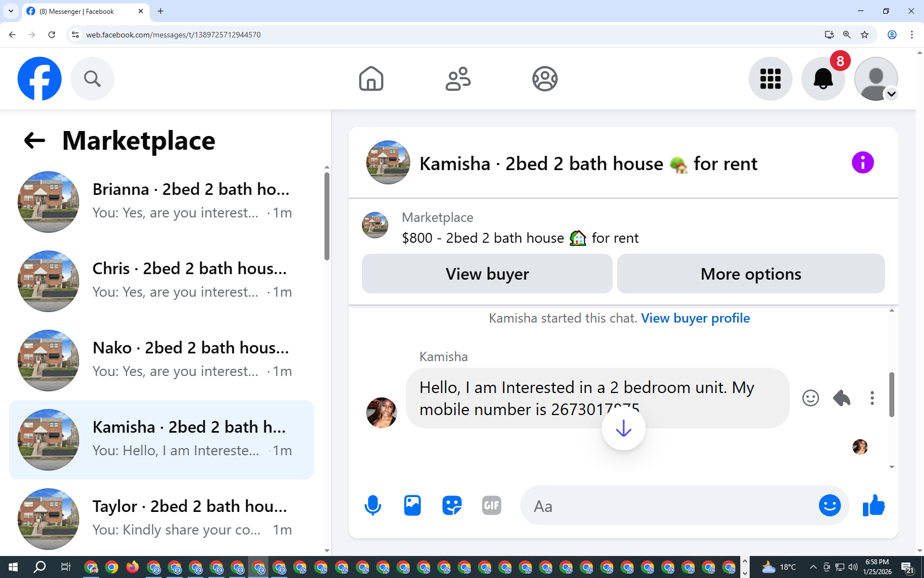Open the install app icon in address bar

pos(829,35)
